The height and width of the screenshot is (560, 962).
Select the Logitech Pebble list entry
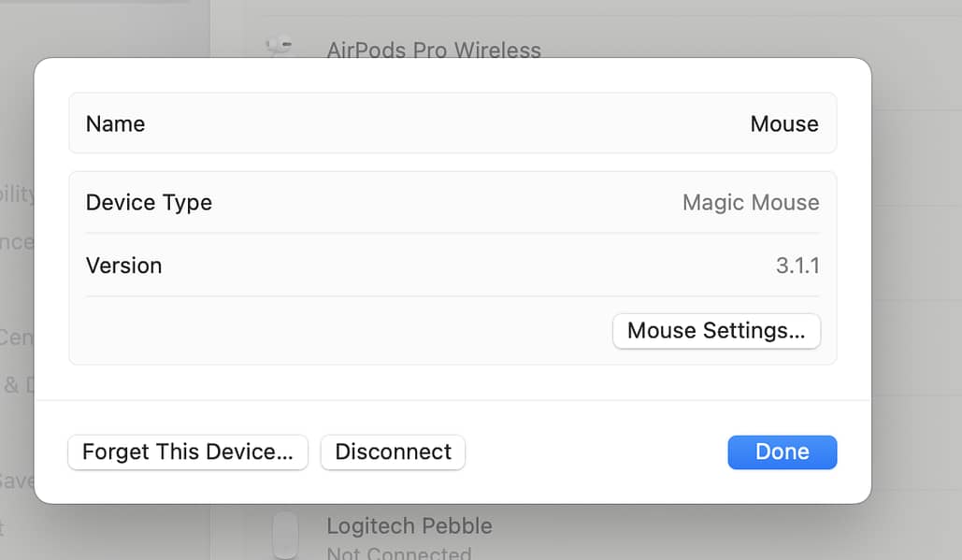(x=409, y=525)
